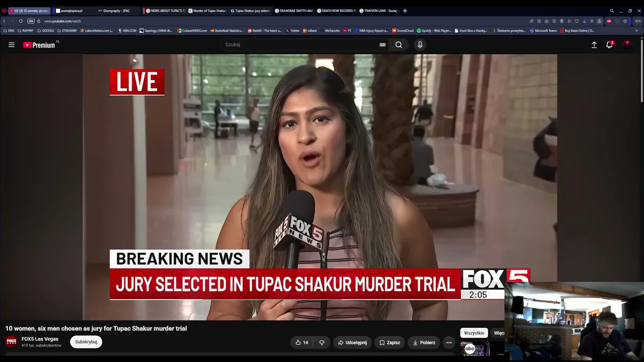
Task: Switch to Tupac Shakur jury selected tab
Action: (x=250, y=11)
